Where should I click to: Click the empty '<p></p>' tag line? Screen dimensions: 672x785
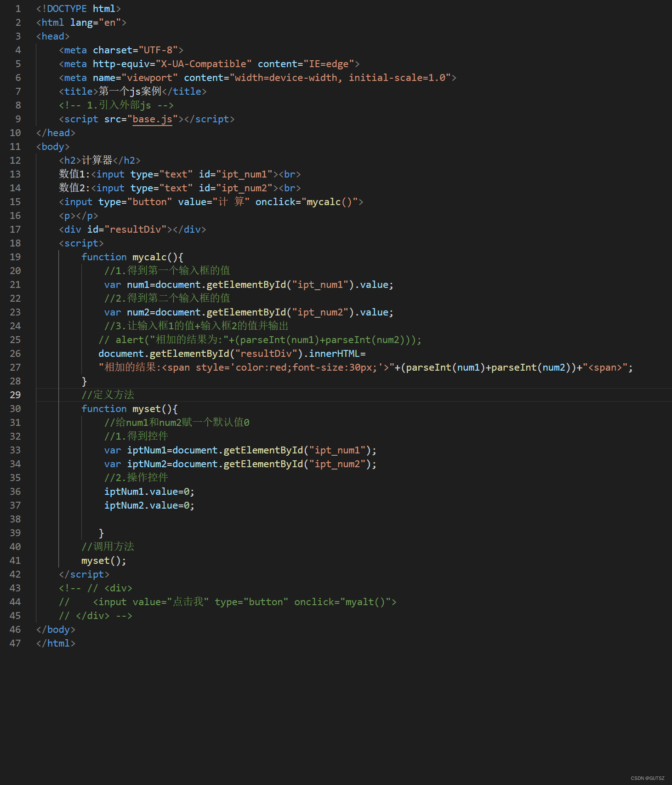[79, 216]
